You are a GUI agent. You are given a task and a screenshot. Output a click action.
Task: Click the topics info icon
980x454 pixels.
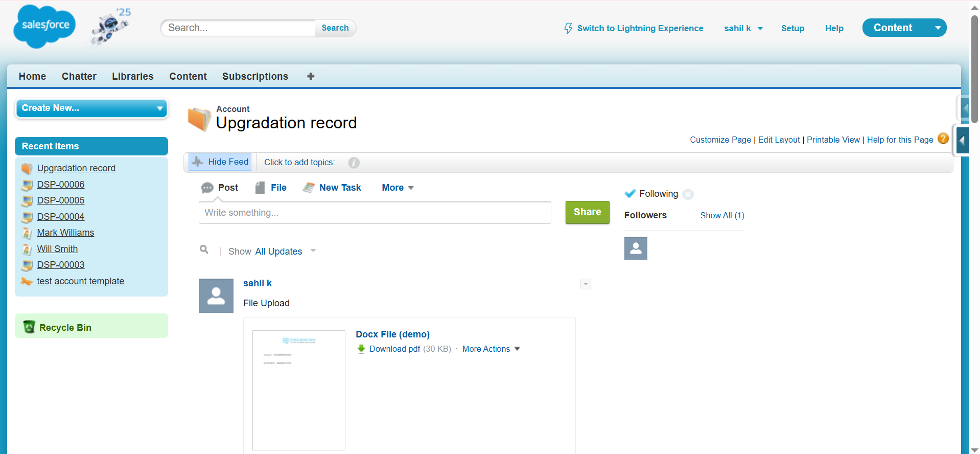pyautogui.click(x=354, y=163)
